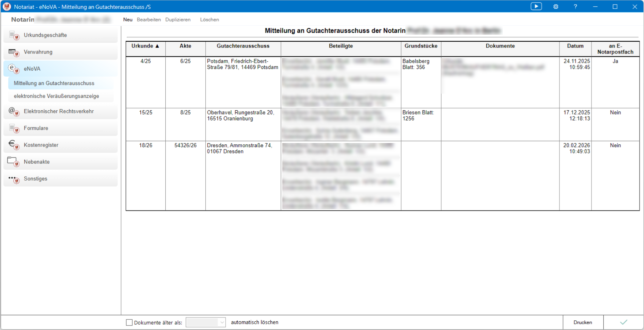The height and width of the screenshot is (330, 644).
Task: Open settings gear in title bar
Action: 556,7
